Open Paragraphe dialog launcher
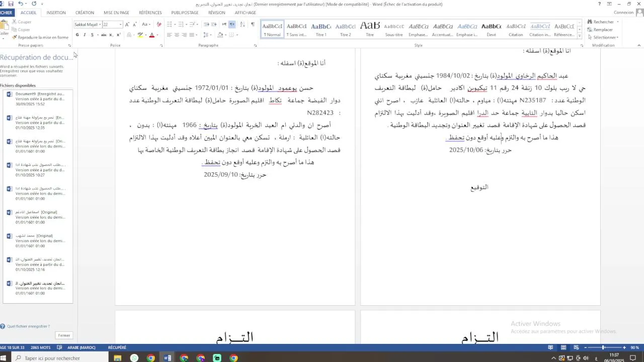Screen dimensions: 644x362 (256, 46)
